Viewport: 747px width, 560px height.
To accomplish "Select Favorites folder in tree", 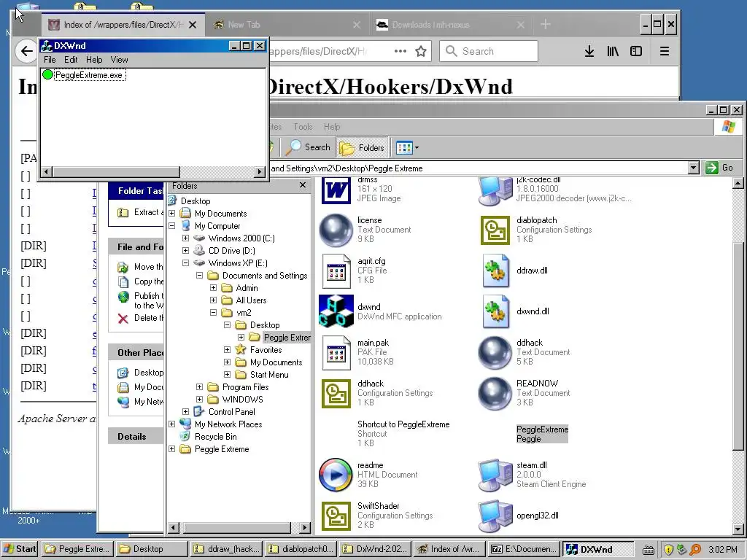I will (266, 349).
